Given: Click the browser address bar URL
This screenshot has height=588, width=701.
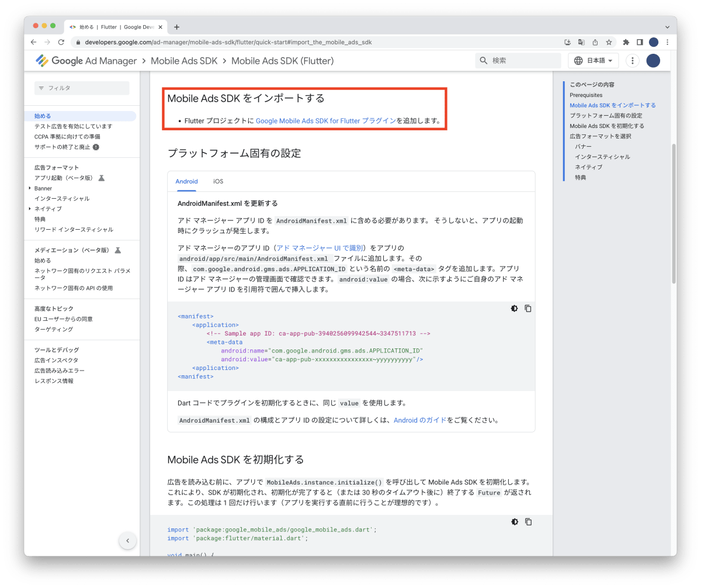Looking at the screenshot, I should (x=228, y=42).
